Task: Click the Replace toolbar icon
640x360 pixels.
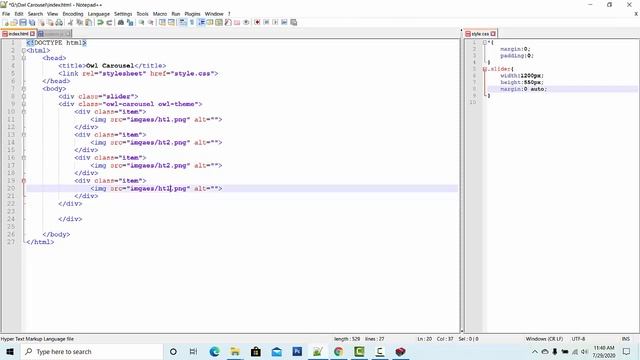Action: [130, 22]
